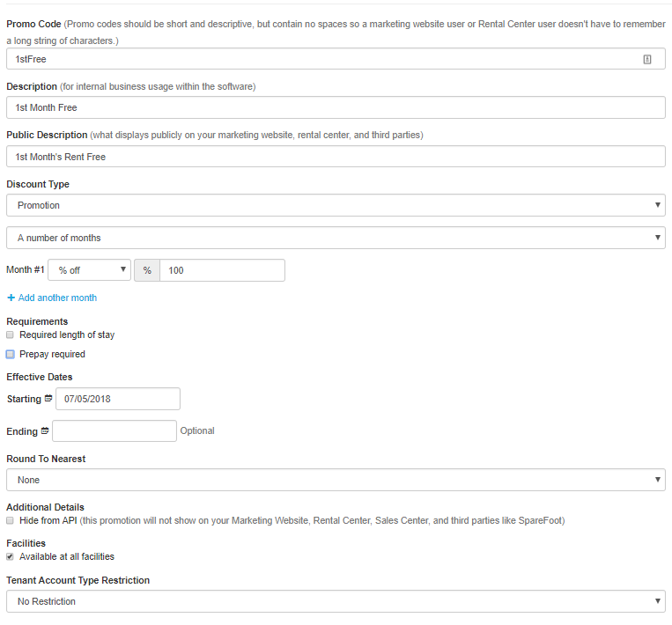Click the autofill icon in Promo Code field
The width and height of the screenshot is (672, 625).
647,59
